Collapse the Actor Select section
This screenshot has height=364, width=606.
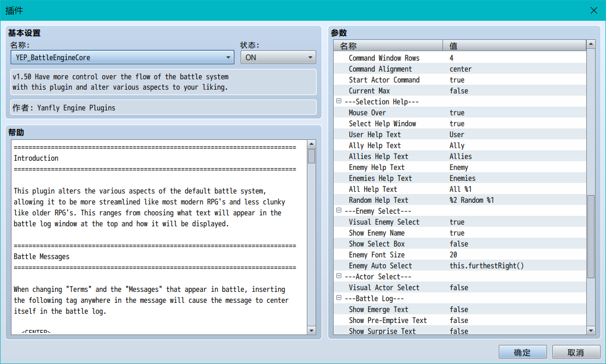coord(339,277)
